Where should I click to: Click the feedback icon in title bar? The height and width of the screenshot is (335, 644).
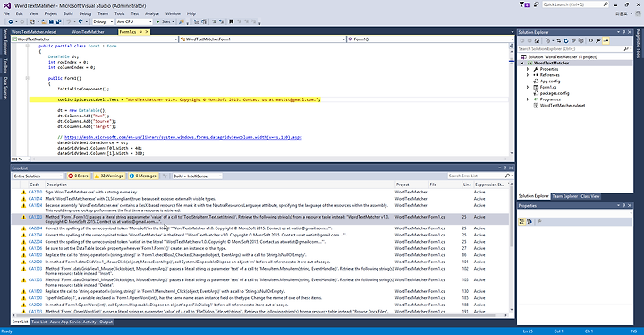click(x=537, y=4)
